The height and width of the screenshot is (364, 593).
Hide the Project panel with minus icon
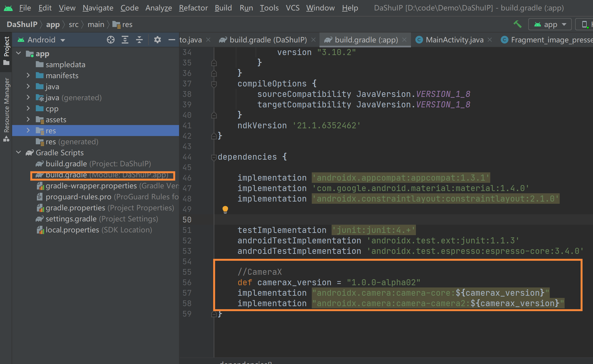pyautogui.click(x=172, y=40)
